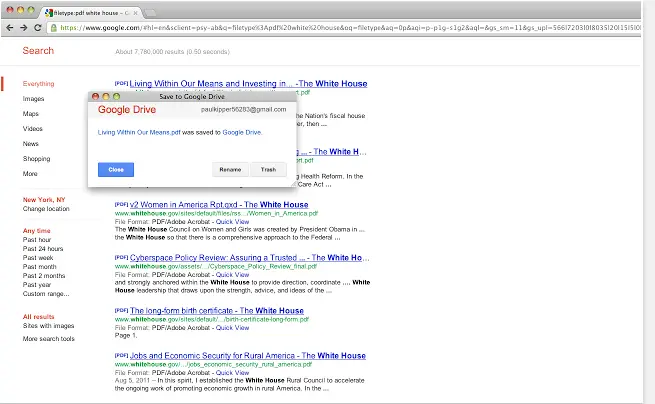The image size is (655, 404).
Task: Filter results to Past 2 months
Action: (x=44, y=276)
